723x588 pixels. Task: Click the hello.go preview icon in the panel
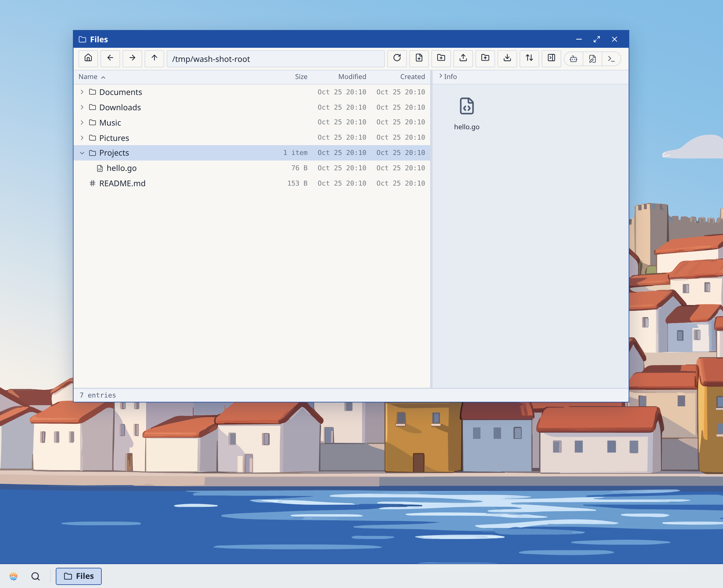[x=467, y=106]
